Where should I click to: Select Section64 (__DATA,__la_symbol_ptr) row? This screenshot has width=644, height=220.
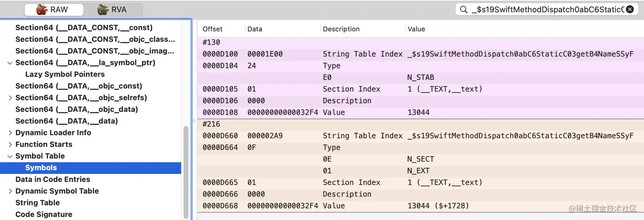90,63
